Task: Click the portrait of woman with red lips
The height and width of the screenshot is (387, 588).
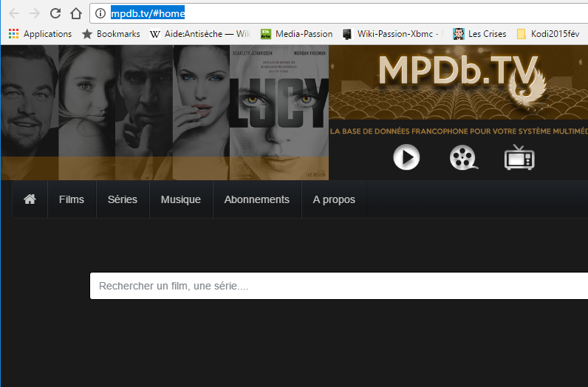Action: point(201,112)
